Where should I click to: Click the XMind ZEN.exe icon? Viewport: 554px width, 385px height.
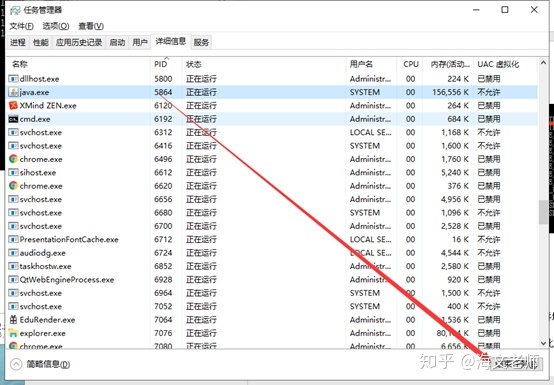pos(13,105)
